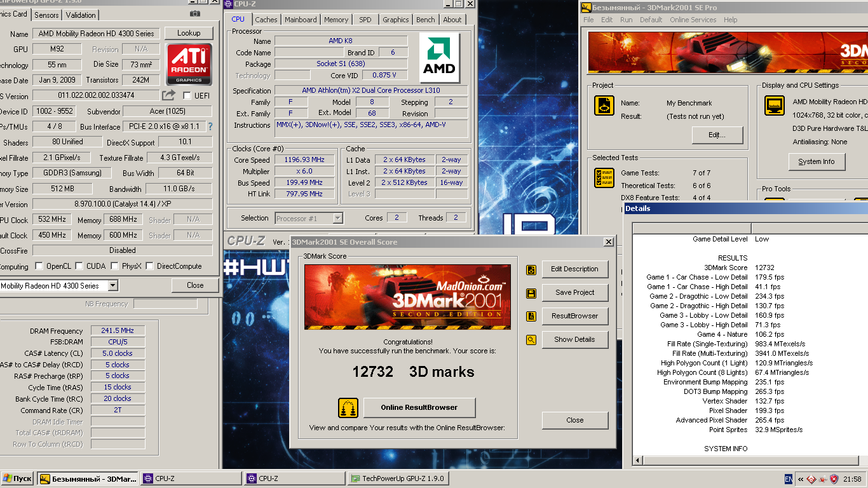Click the Online ResultBrowser button
The width and height of the screenshot is (868, 488).
419,408
